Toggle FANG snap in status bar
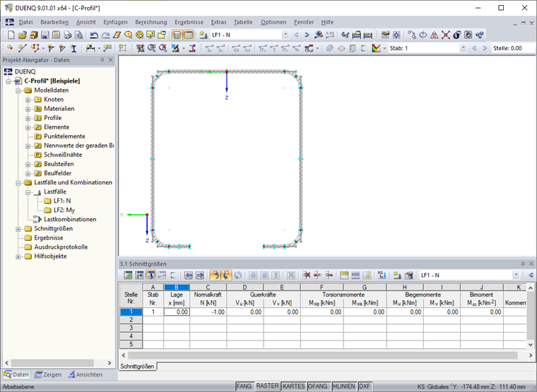Screen dimensions: 537x392 click(244, 386)
